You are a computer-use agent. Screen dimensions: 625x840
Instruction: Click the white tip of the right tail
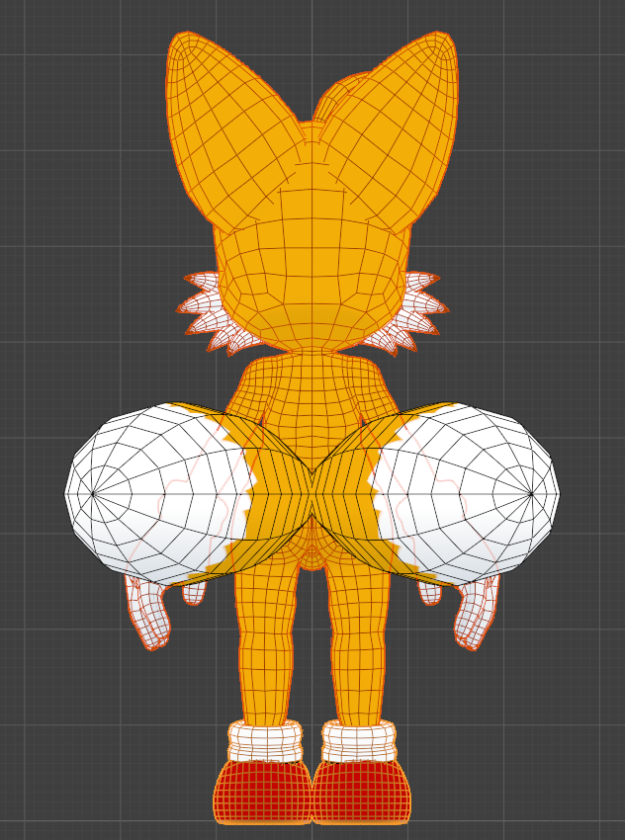[468, 493]
